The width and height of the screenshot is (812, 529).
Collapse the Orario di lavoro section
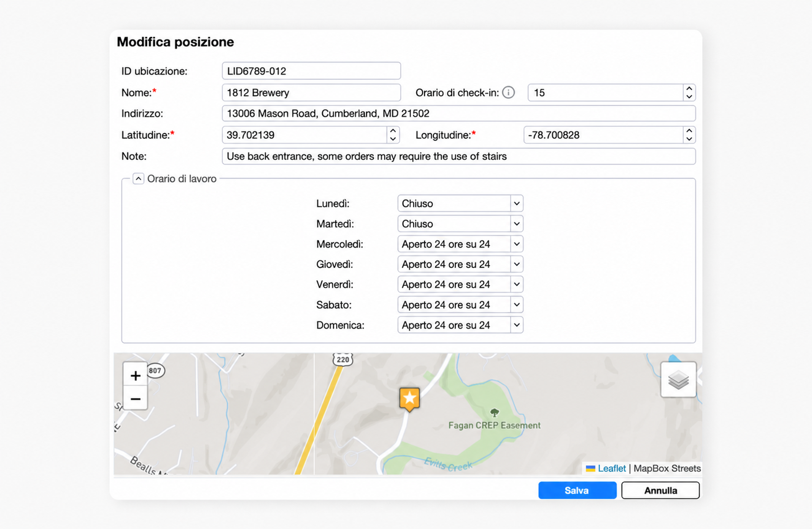click(138, 179)
